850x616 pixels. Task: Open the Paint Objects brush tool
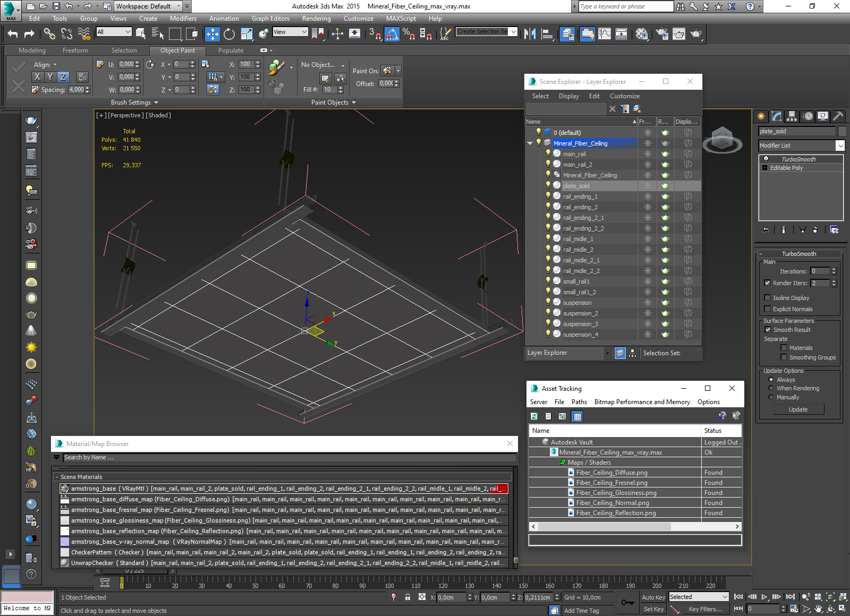pos(276,67)
